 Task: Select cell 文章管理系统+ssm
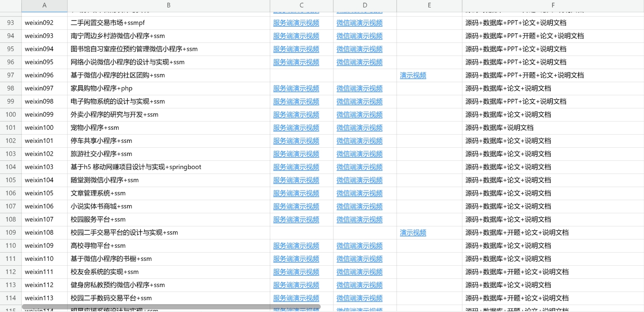[169, 193]
